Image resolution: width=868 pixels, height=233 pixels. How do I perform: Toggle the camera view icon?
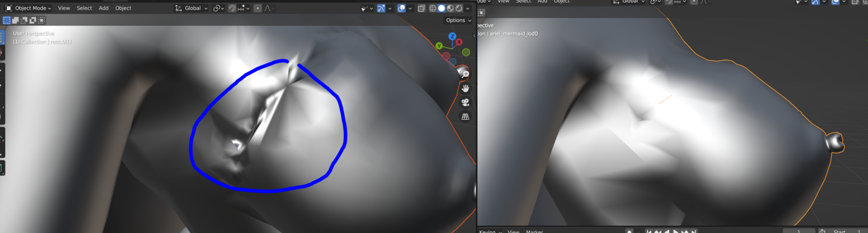[465, 102]
